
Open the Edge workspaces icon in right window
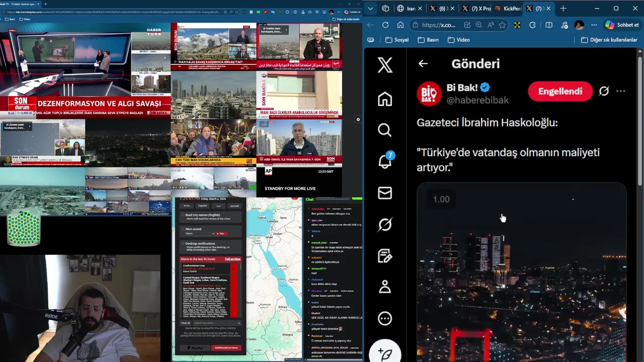point(385,9)
